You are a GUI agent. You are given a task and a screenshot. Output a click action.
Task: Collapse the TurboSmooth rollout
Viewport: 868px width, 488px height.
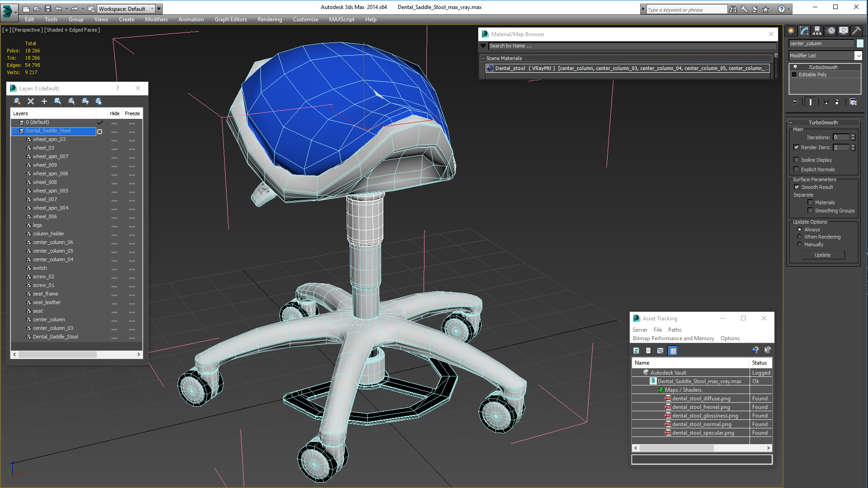pos(791,122)
